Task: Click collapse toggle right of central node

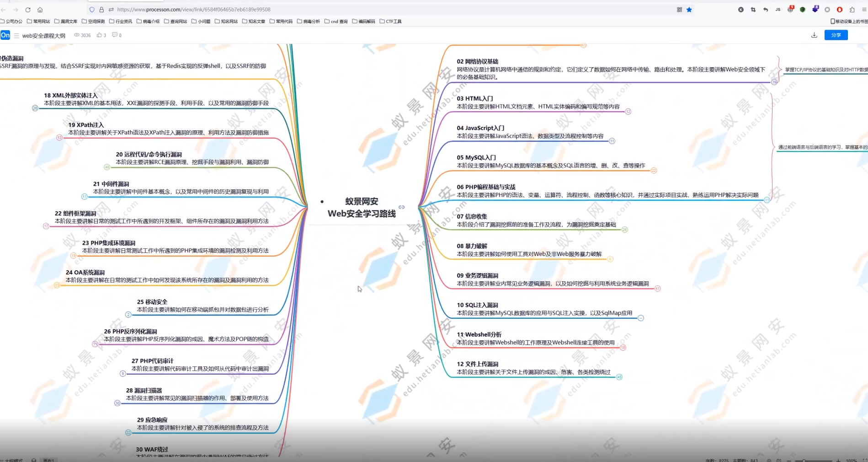Action: point(401,207)
